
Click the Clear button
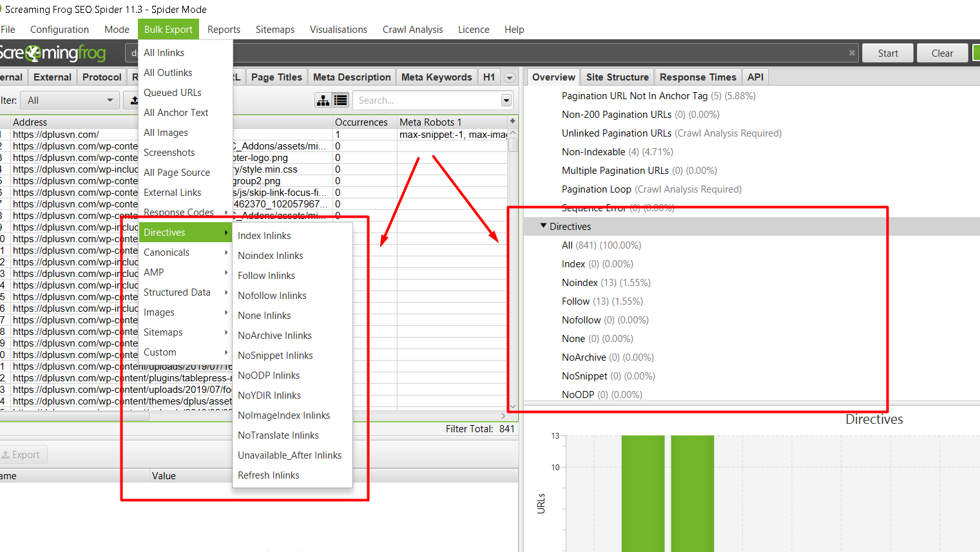click(x=942, y=53)
